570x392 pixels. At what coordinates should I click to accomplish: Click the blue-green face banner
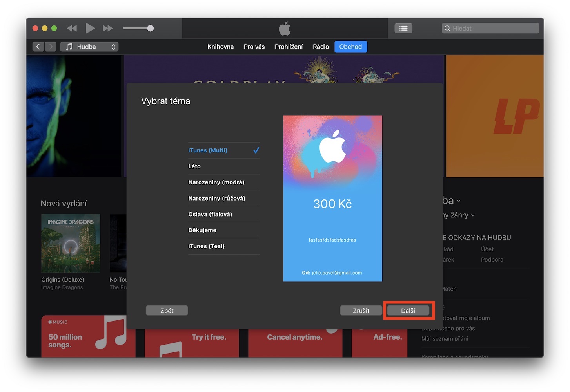(x=74, y=116)
